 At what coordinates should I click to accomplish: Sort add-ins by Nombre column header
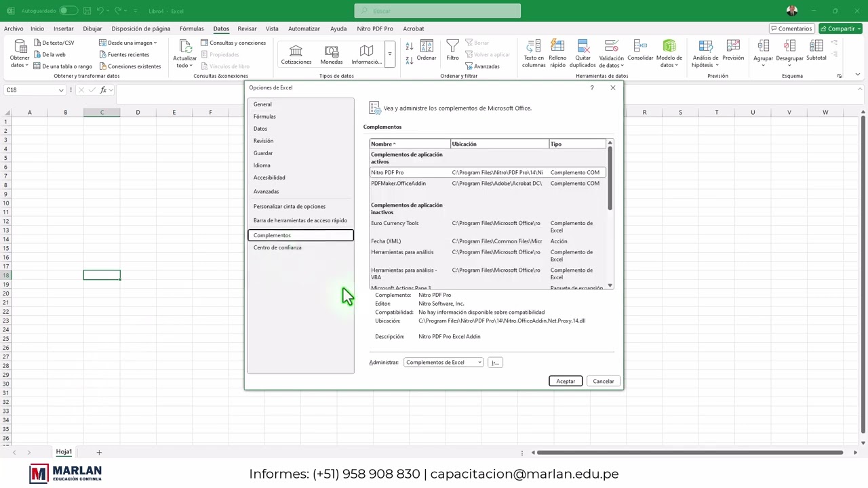(x=410, y=144)
